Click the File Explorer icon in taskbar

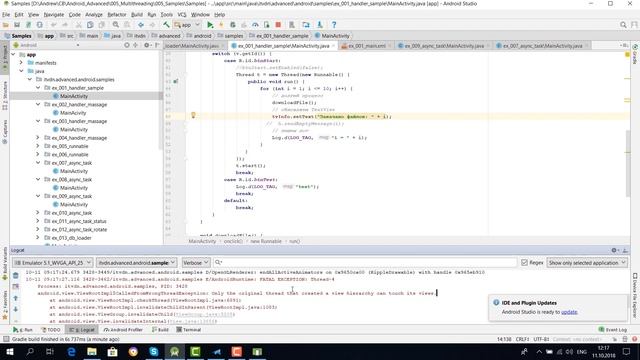click(92, 351)
